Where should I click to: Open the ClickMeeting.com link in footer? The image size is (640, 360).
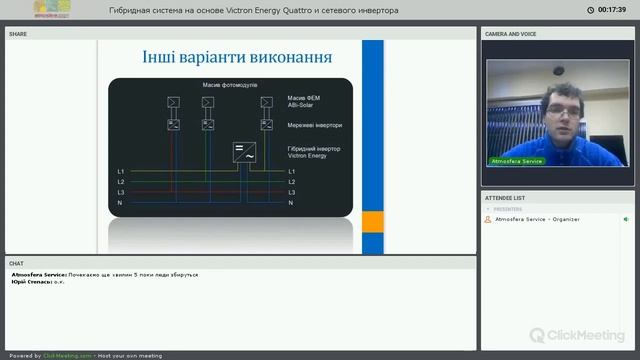click(x=67, y=356)
